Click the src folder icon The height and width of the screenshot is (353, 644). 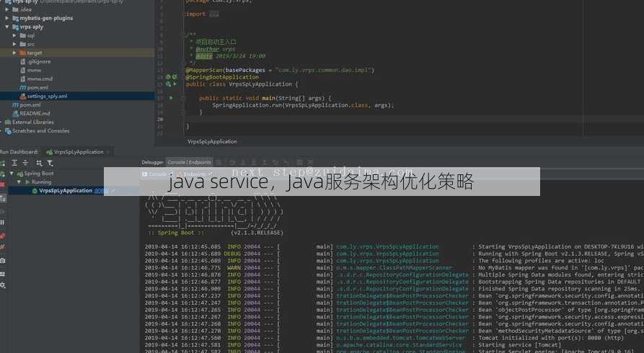[x=23, y=44]
